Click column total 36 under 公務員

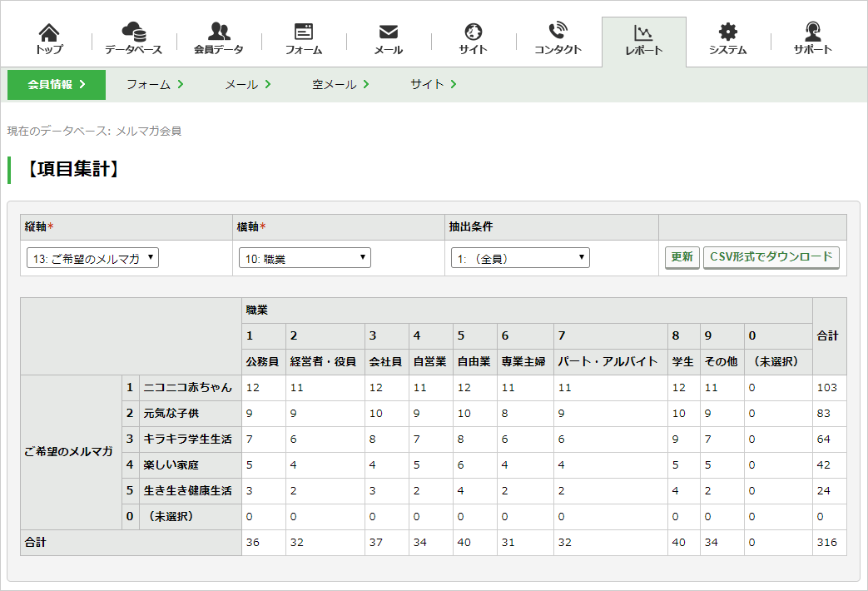pos(264,543)
